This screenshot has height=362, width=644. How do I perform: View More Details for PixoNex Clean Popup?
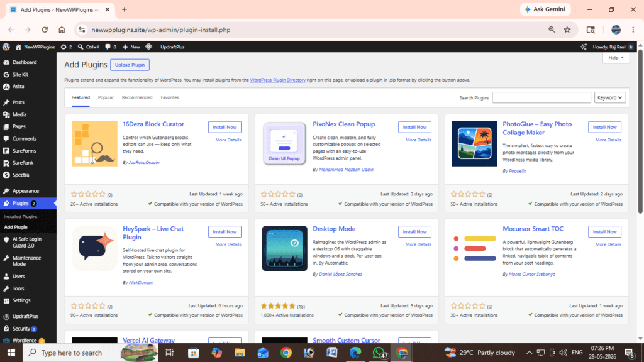[x=418, y=140]
